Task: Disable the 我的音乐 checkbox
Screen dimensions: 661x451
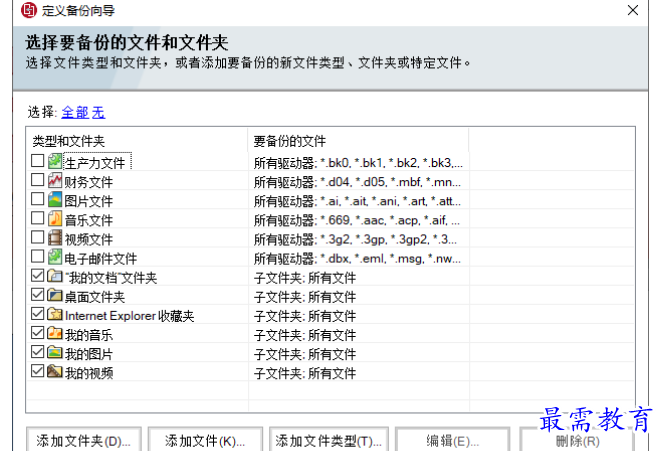Action: (38, 333)
